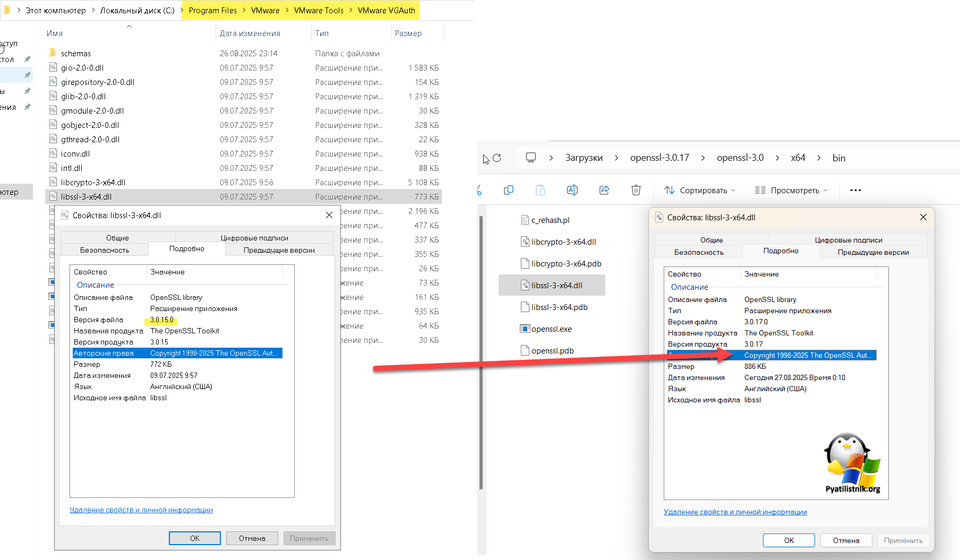
Task: Click the glib-2.0-0.dll file icon
Action: (x=53, y=96)
